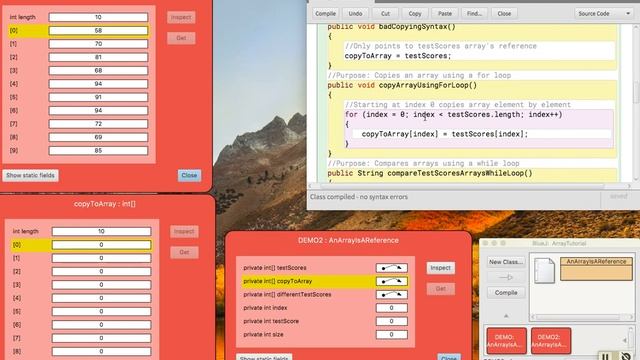Open Find... in the editor toolbar
Viewport: 640px width, 360px height.
(474, 13)
